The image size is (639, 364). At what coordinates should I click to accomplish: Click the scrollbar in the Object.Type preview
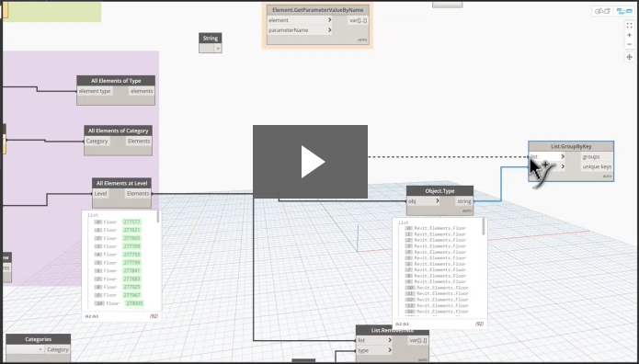pyautogui.click(x=484, y=227)
